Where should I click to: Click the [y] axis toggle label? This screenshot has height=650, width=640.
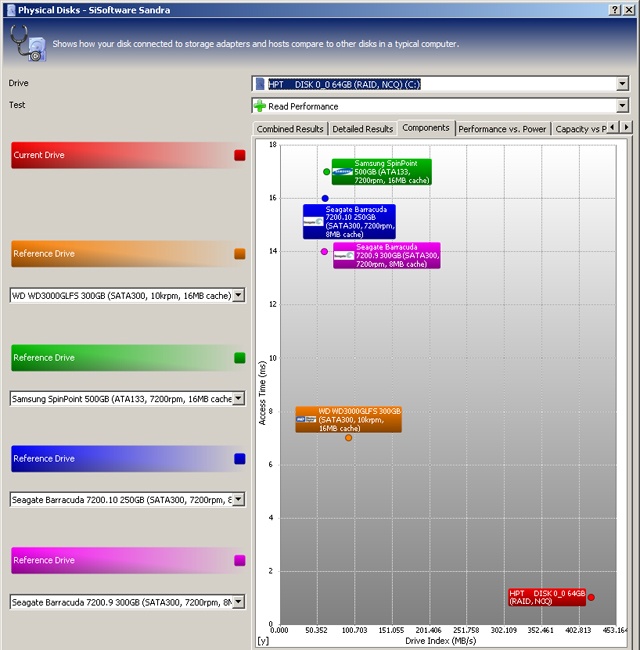pos(263,640)
